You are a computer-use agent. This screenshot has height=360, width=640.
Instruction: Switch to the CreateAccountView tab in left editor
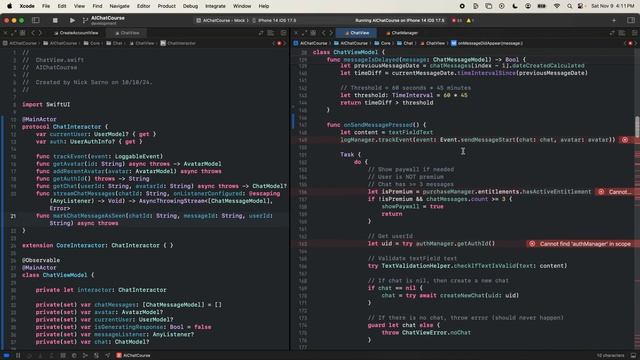[76, 33]
